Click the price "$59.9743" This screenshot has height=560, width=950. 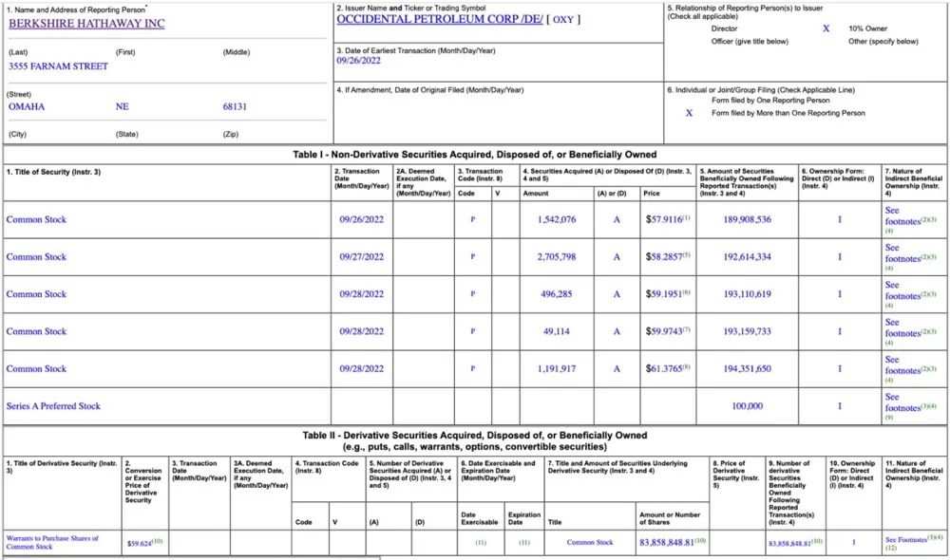point(664,332)
